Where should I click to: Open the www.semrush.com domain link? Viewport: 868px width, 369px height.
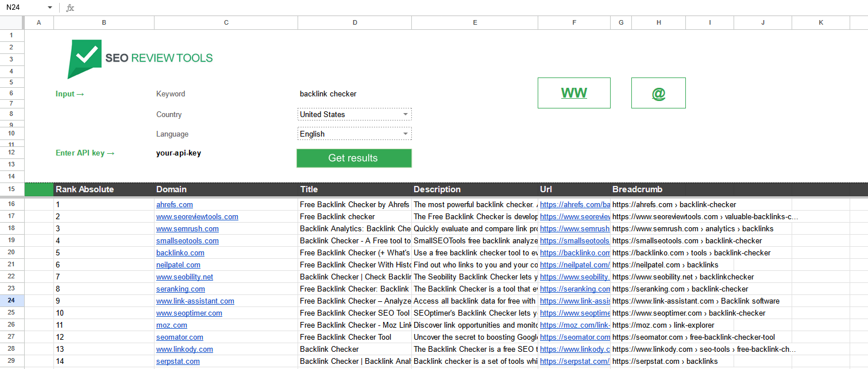[x=187, y=228]
